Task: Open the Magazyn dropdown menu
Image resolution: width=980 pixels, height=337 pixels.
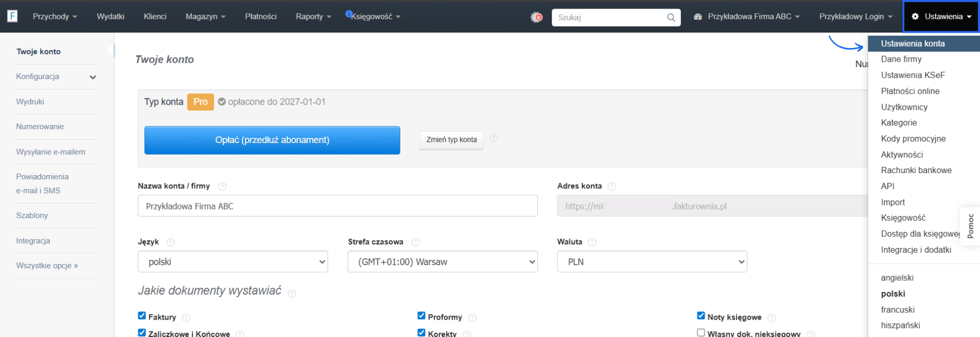Action: point(205,16)
